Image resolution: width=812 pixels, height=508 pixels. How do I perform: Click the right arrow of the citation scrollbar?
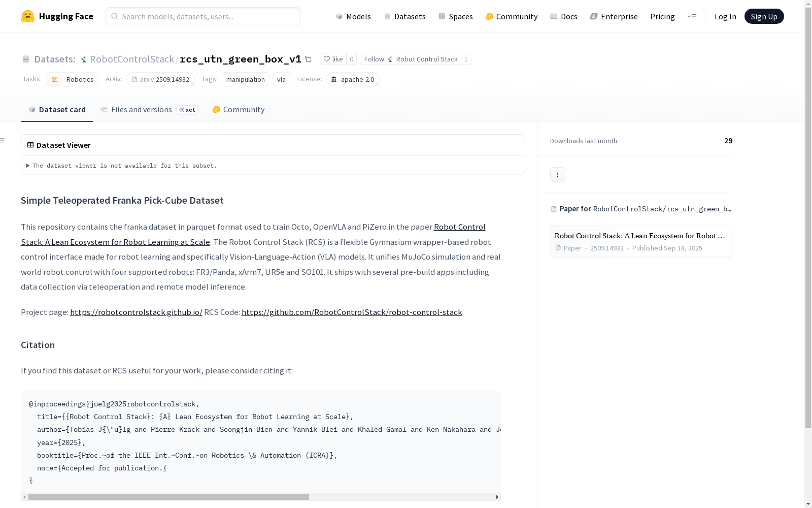click(x=497, y=497)
